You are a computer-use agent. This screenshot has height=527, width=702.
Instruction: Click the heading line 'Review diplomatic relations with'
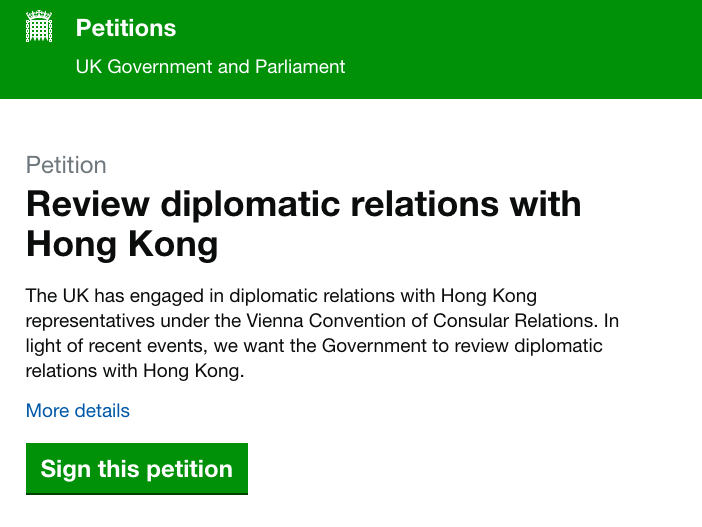[x=303, y=204]
